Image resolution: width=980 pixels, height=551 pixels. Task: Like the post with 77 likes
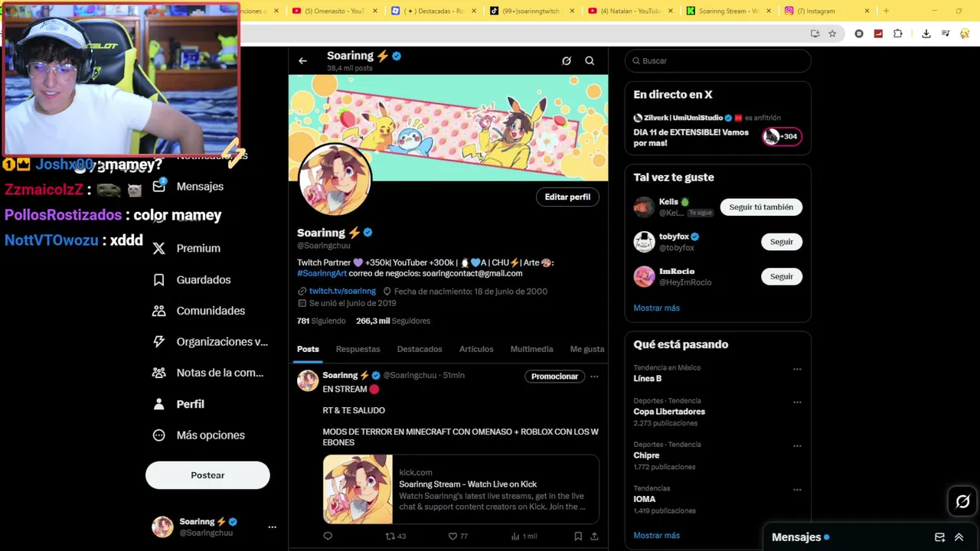point(458,536)
